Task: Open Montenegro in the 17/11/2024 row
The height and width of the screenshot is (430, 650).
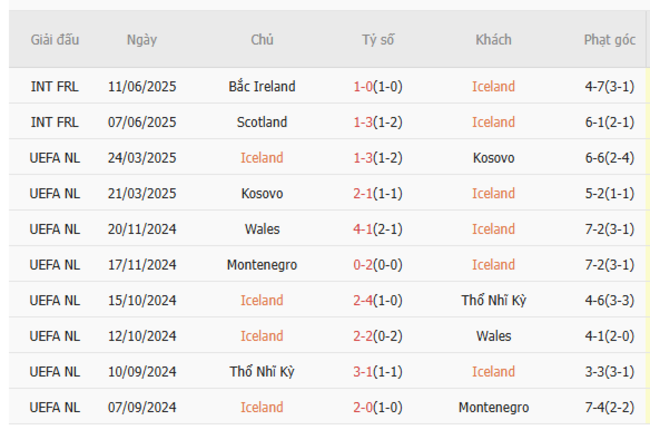Action: point(262,265)
